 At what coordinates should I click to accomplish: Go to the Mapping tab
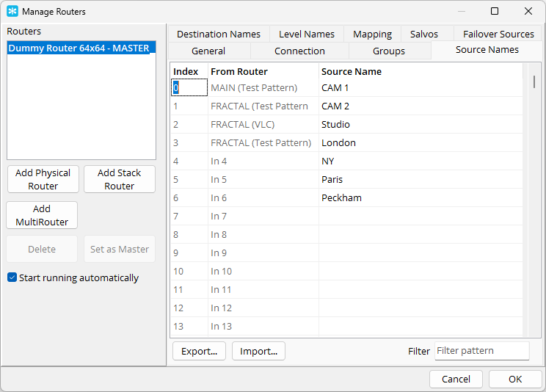tap(372, 35)
